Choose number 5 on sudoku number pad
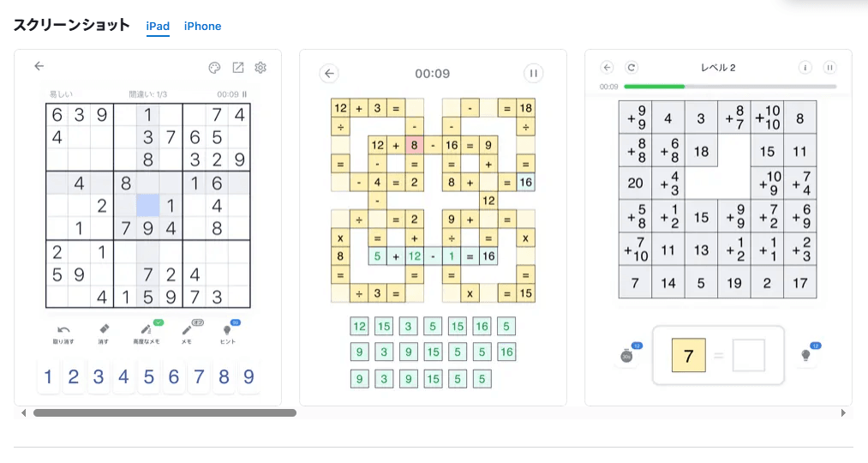The height and width of the screenshot is (463, 868). [148, 376]
